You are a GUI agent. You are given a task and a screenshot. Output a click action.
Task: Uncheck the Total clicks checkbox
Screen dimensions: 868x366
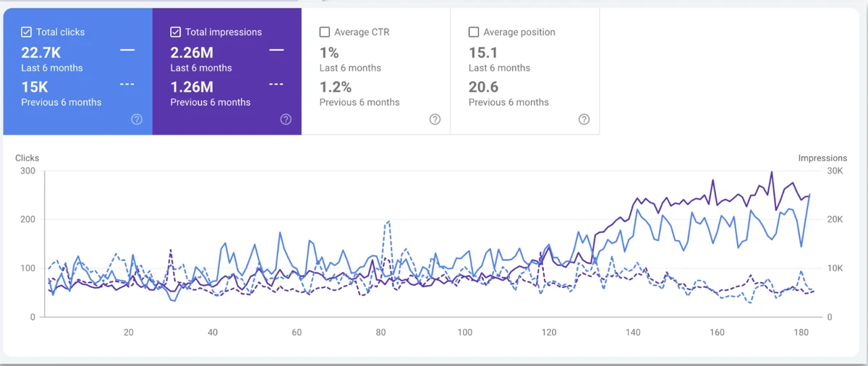click(x=27, y=32)
